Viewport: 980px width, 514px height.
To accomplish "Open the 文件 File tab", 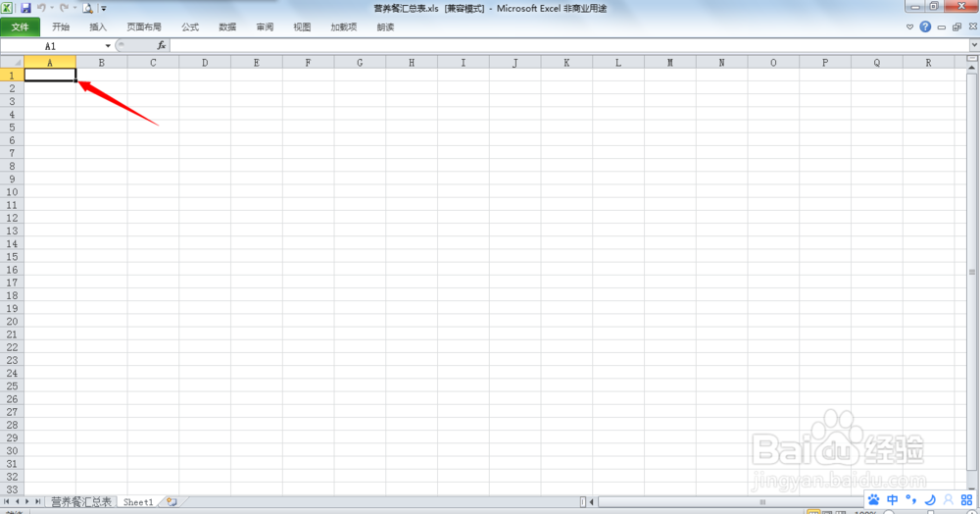I will click(20, 26).
